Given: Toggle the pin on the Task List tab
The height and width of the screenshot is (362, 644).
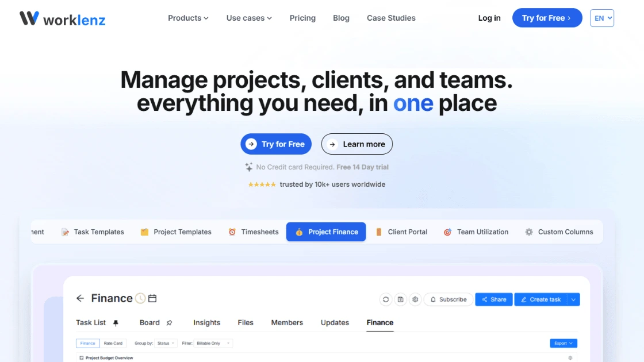Looking at the screenshot, I should [x=116, y=323].
